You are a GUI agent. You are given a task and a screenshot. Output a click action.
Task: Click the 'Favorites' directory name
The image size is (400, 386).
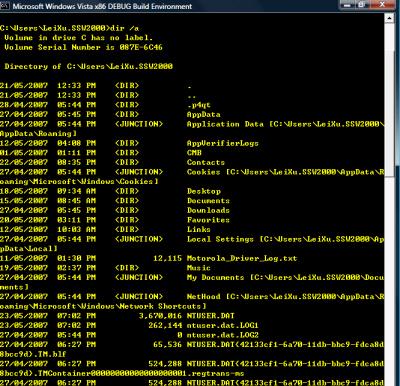[208, 220]
